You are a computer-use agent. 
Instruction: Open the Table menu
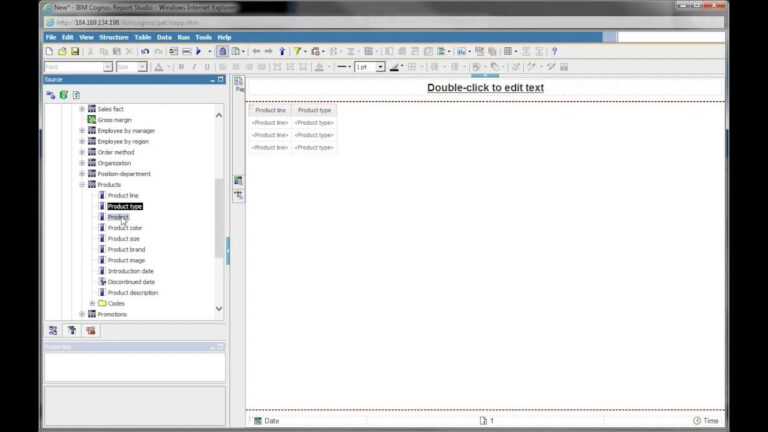[143, 37]
